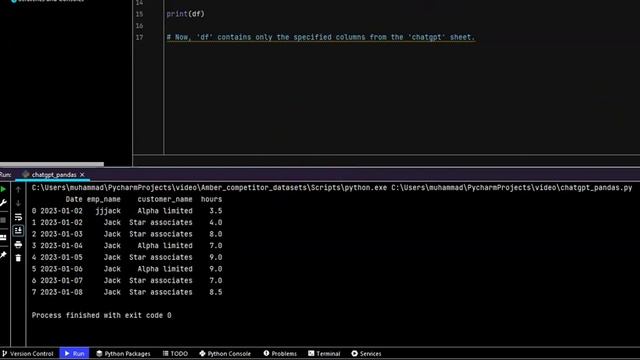640x360 pixels.
Task: Open the Terminal tool window
Action: (x=324, y=353)
